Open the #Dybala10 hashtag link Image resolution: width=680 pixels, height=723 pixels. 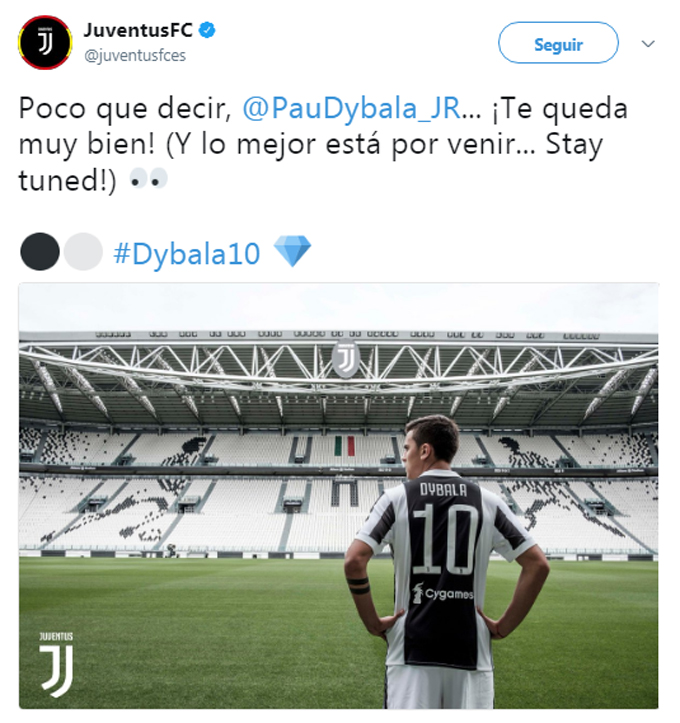187,253
